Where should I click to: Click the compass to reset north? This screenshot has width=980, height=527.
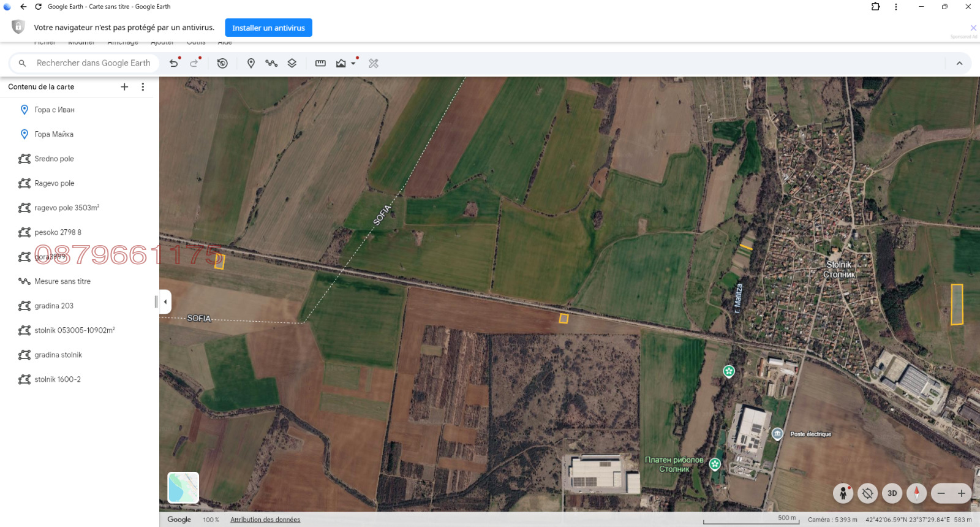(917, 493)
